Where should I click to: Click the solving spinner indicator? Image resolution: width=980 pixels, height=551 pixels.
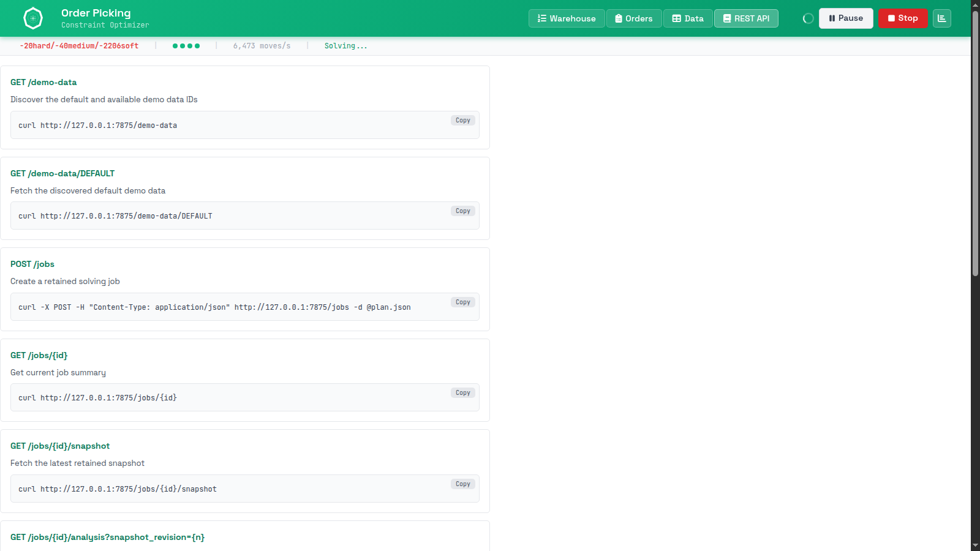pos(809,18)
